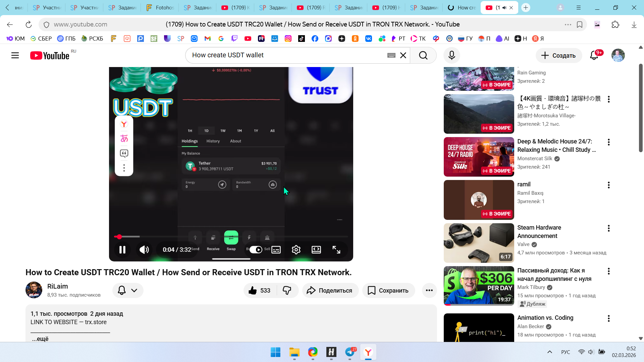Click the Сохранить save button
Image resolution: width=644 pixels, height=362 pixels.
pos(388,290)
